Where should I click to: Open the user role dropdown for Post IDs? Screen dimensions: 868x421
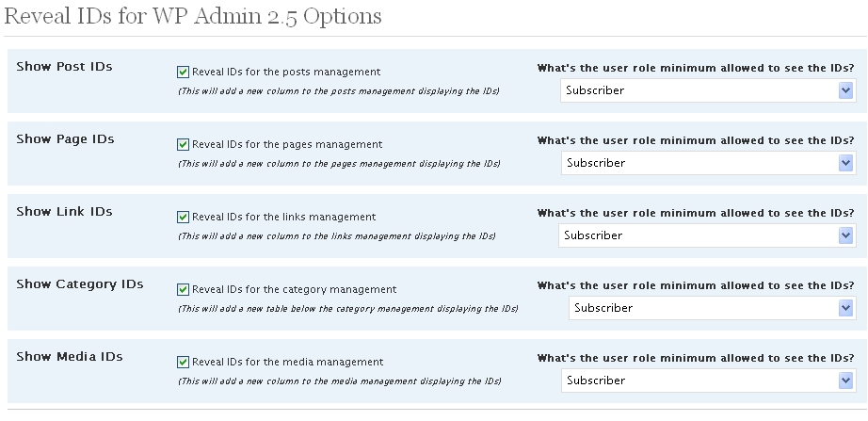[x=707, y=90]
